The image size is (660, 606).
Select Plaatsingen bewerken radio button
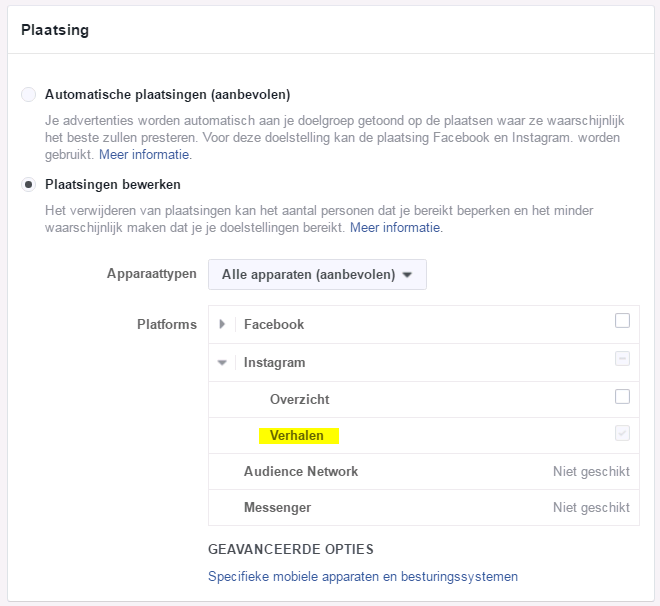(x=29, y=185)
